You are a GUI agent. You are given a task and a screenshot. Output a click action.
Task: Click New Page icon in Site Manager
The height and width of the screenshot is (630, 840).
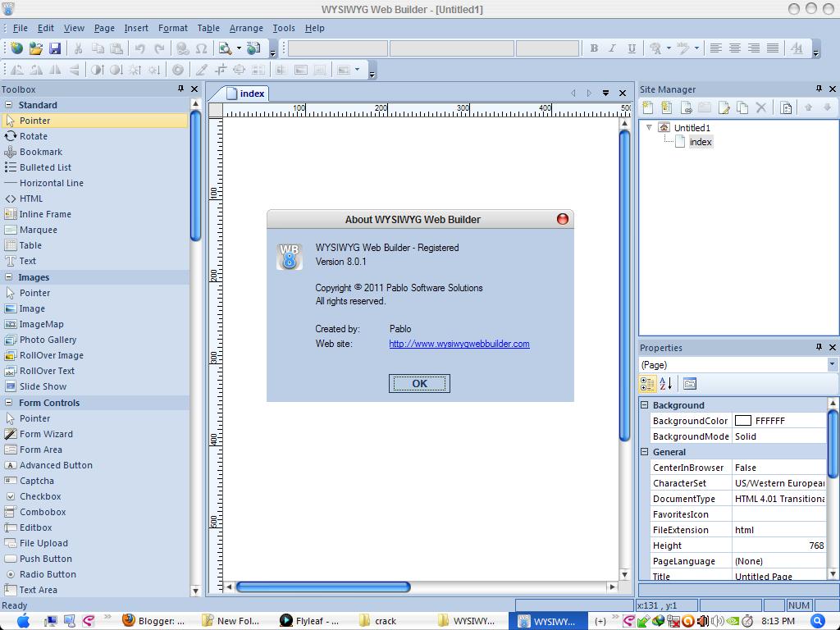point(648,107)
